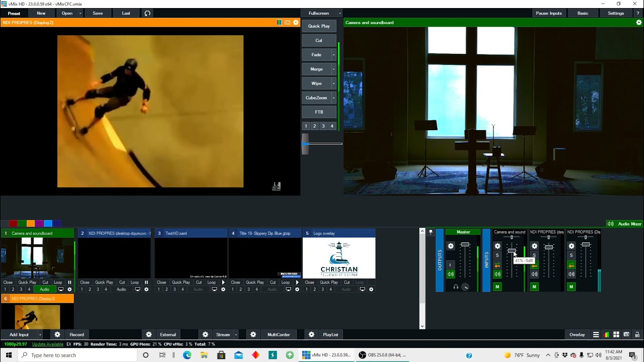Open the Record settings gear
The height and width of the screenshot is (362, 644).
(x=57, y=334)
